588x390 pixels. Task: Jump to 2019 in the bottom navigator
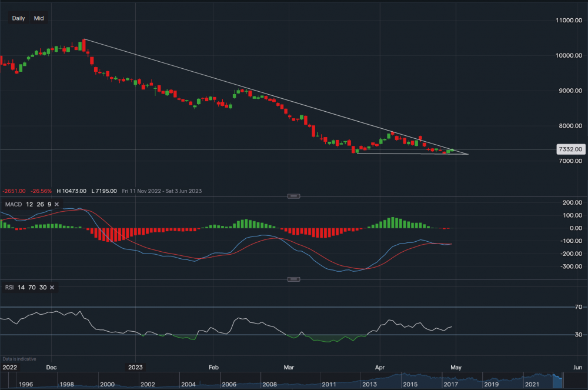pyautogui.click(x=492, y=384)
